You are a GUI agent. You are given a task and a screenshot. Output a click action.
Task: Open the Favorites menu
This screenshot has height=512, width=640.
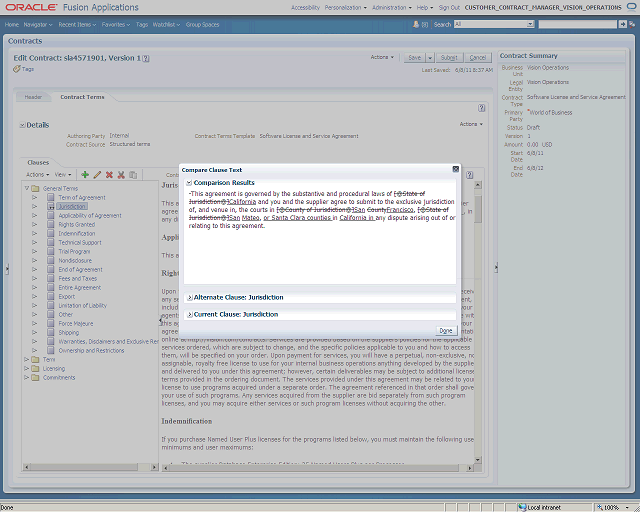pos(116,24)
